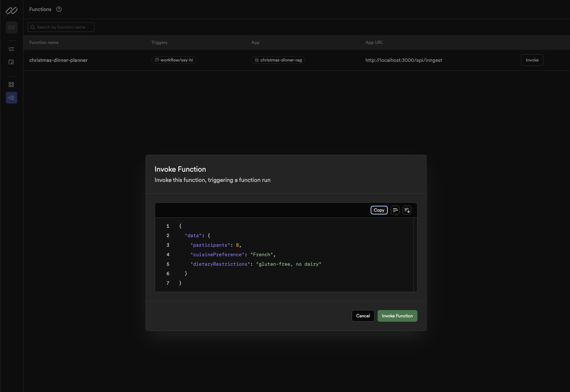The width and height of the screenshot is (570, 392).
Task: Open the DV environment switcher
Action: [12, 27]
